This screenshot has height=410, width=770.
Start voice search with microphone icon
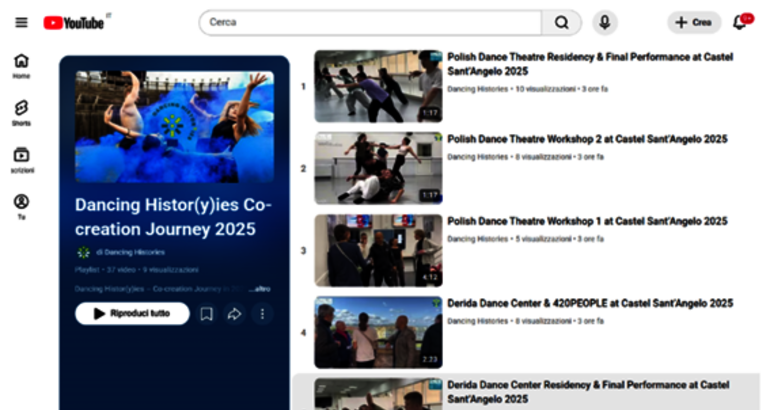pyautogui.click(x=604, y=22)
